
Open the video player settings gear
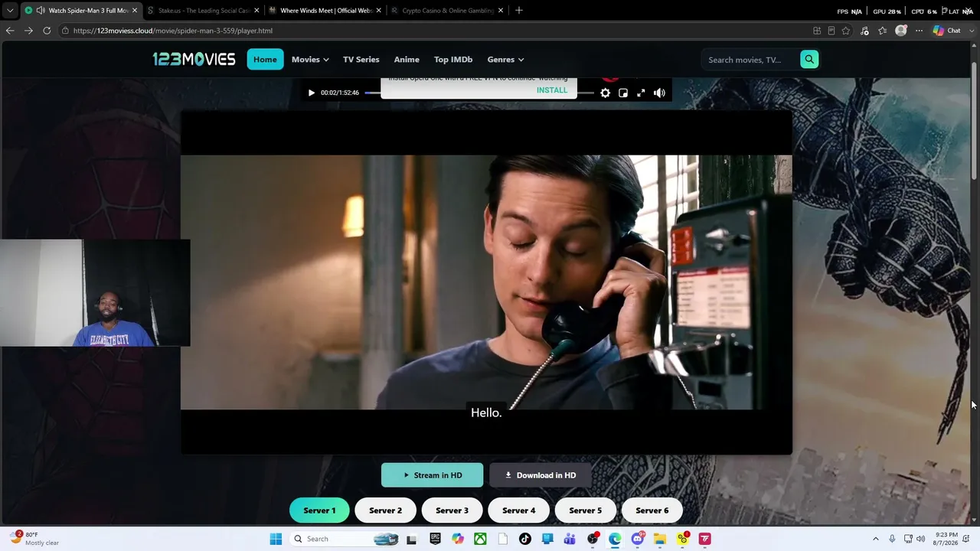tap(605, 93)
